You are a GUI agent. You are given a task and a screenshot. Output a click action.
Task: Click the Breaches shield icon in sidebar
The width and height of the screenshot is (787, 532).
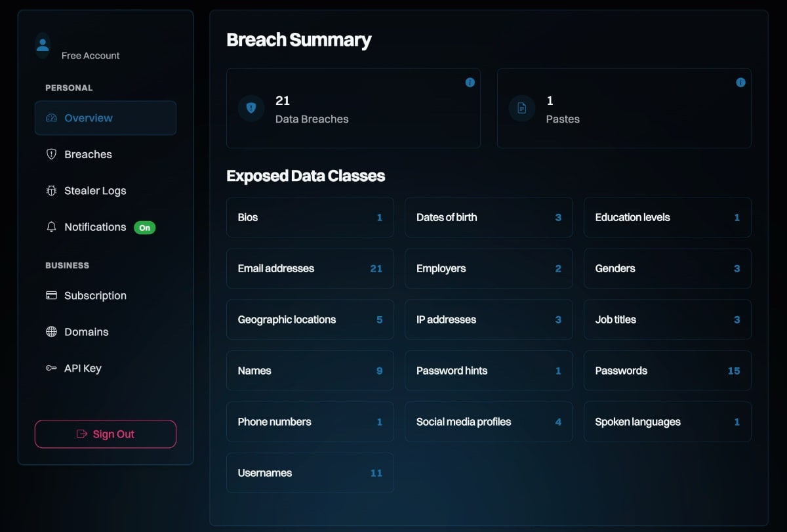[x=51, y=154]
